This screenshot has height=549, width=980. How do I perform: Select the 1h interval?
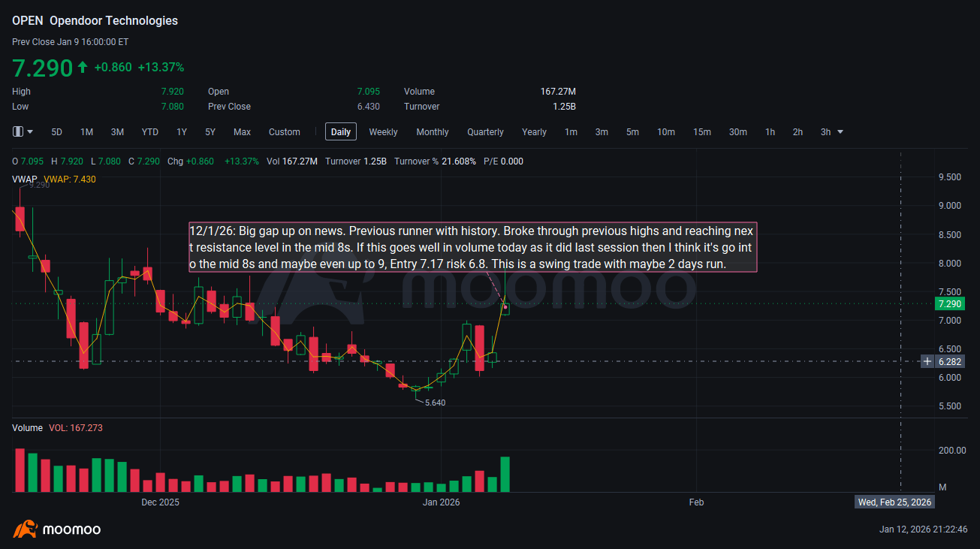click(x=770, y=132)
